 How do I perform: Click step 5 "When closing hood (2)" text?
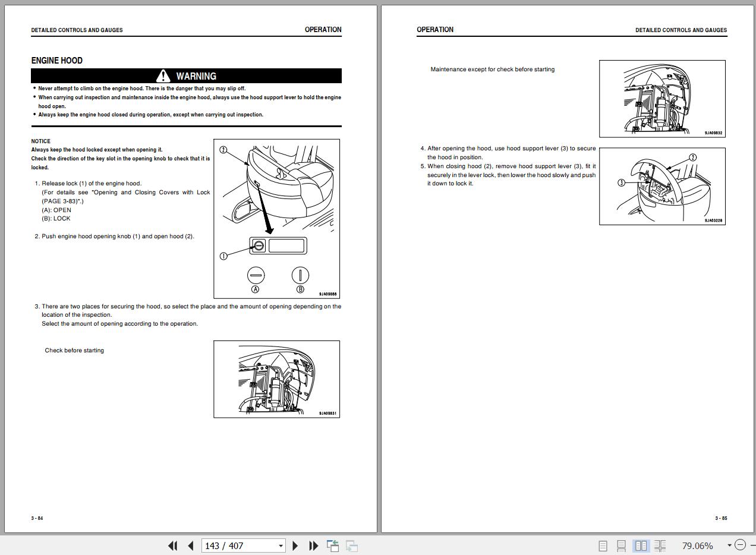[x=508, y=175]
